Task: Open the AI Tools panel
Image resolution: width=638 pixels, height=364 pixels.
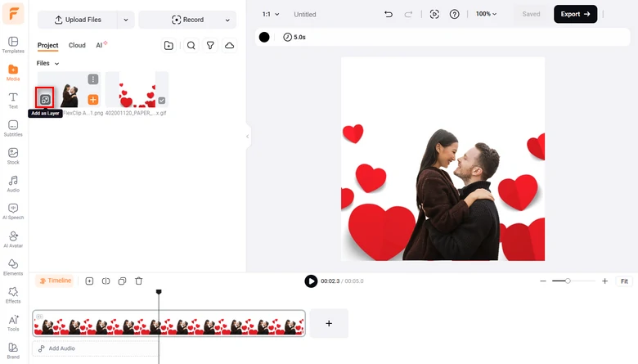Action: click(x=13, y=323)
